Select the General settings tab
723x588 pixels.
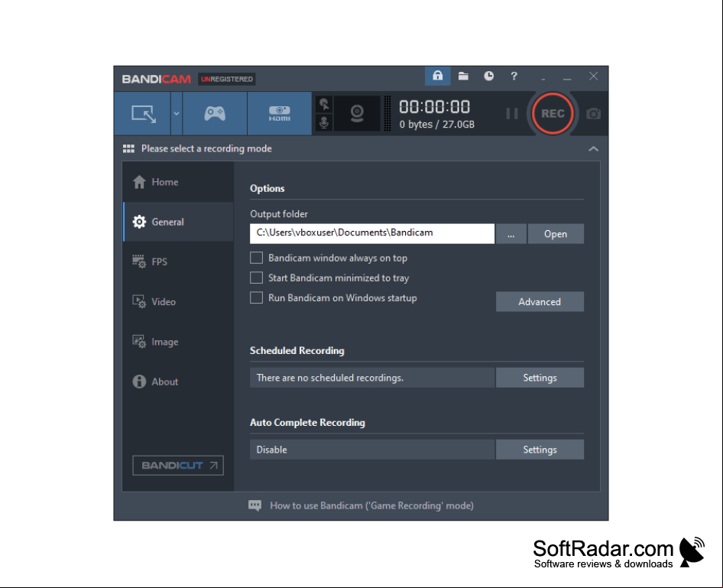[x=178, y=222]
